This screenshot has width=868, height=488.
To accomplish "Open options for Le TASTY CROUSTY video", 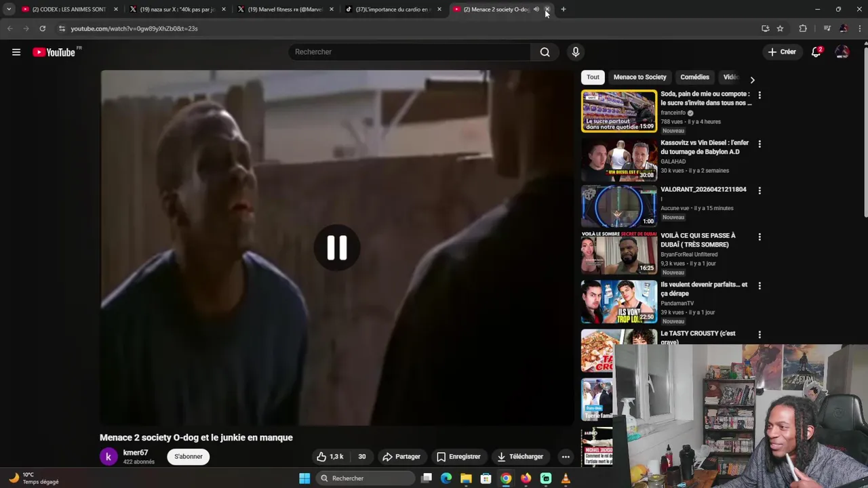I will pyautogui.click(x=759, y=335).
